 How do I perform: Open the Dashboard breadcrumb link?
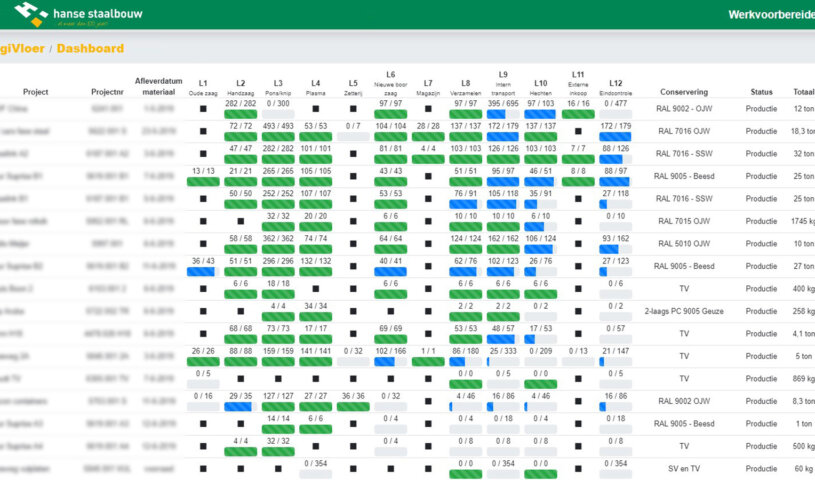tap(90, 48)
